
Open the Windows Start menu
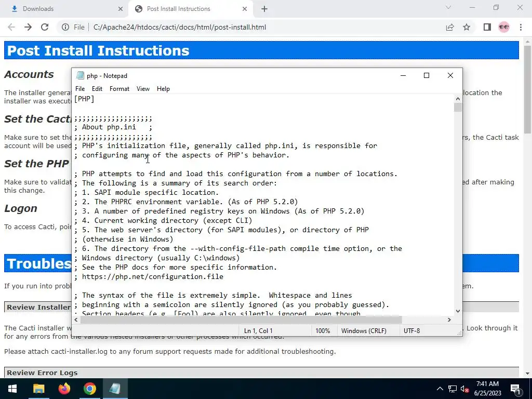[12, 389]
